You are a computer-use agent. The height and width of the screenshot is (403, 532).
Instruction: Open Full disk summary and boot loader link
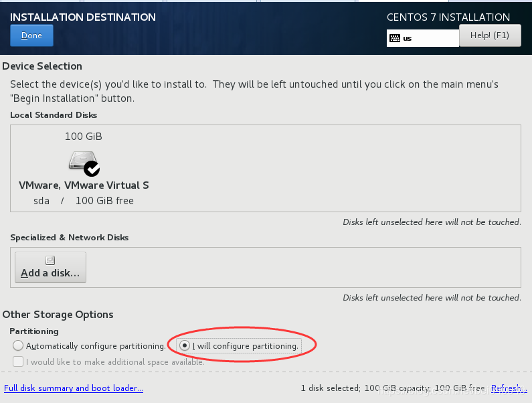(x=74, y=388)
